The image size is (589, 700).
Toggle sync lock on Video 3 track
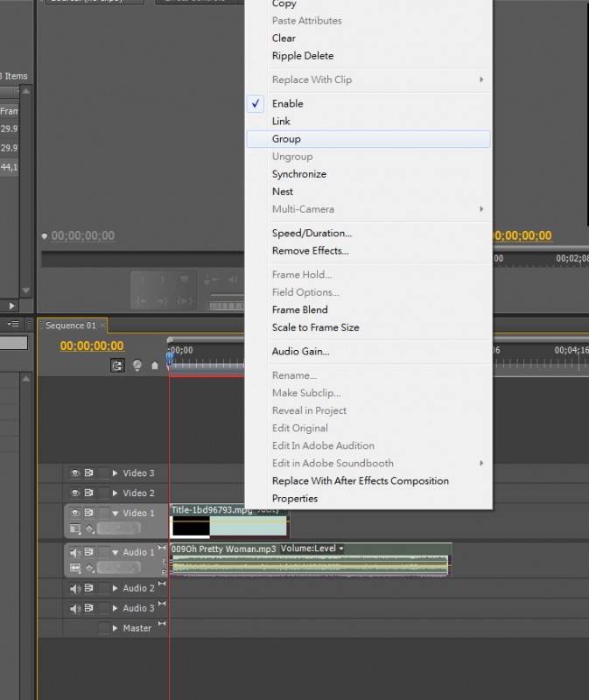coord(89,473)
